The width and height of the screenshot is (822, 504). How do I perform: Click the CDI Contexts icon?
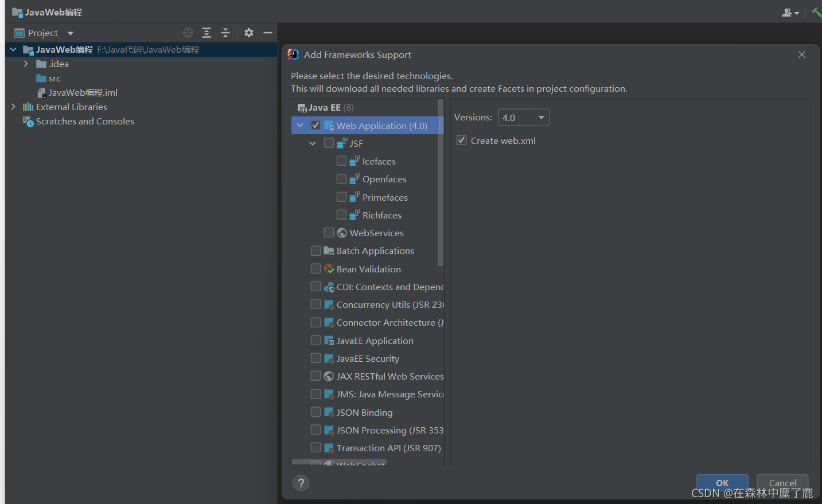click(329, 287)
